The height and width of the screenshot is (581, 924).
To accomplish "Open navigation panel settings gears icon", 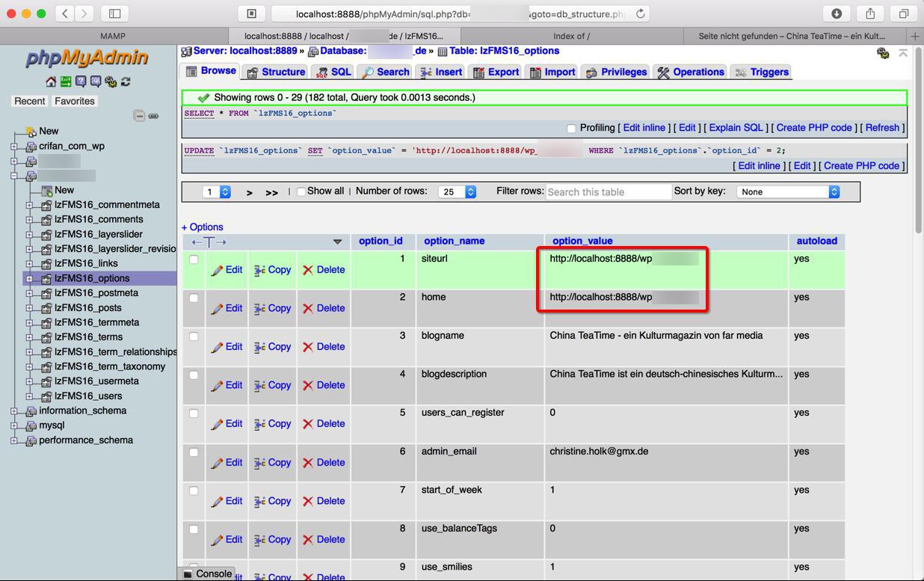I will [111, 82].
